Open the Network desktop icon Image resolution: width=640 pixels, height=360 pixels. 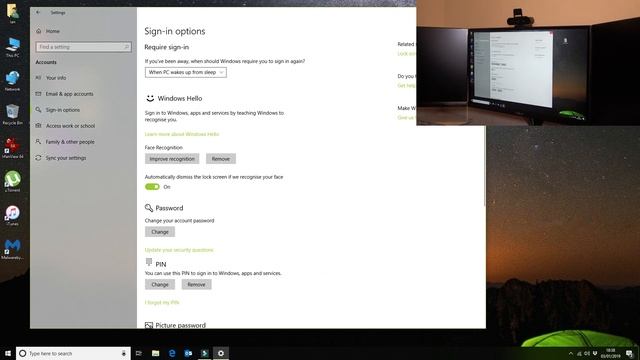coord(13,81)
